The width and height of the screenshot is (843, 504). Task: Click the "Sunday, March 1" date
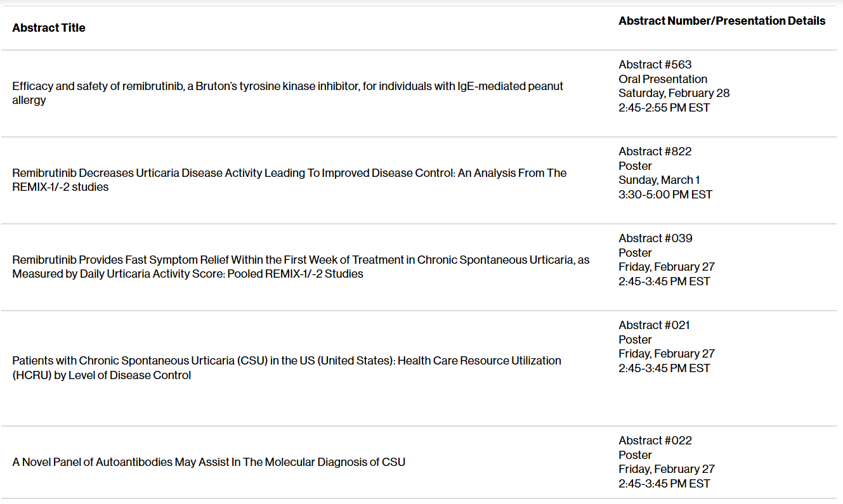coord(659,180)
